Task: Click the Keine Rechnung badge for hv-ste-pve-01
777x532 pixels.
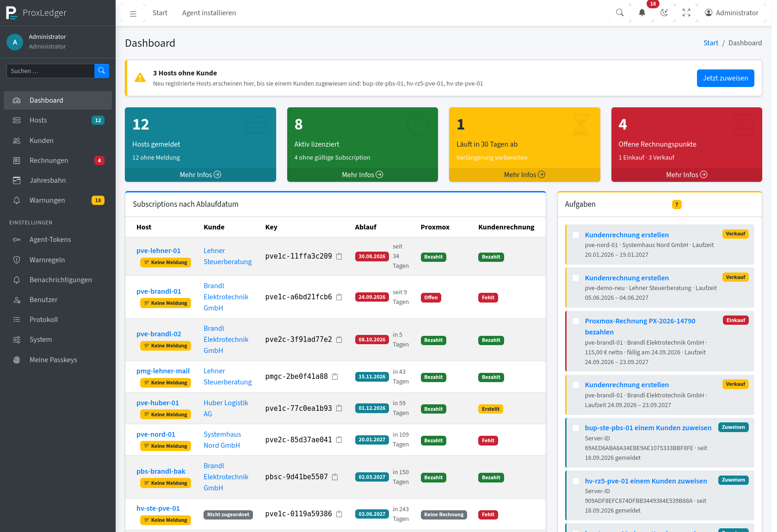Action: (444, 514)
